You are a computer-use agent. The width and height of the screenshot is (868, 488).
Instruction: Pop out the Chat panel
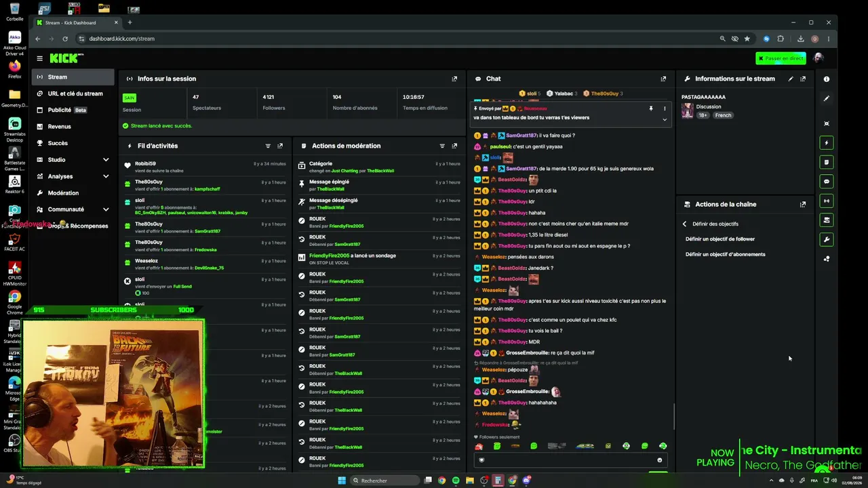pyautogui.click(x=663, y=79)
